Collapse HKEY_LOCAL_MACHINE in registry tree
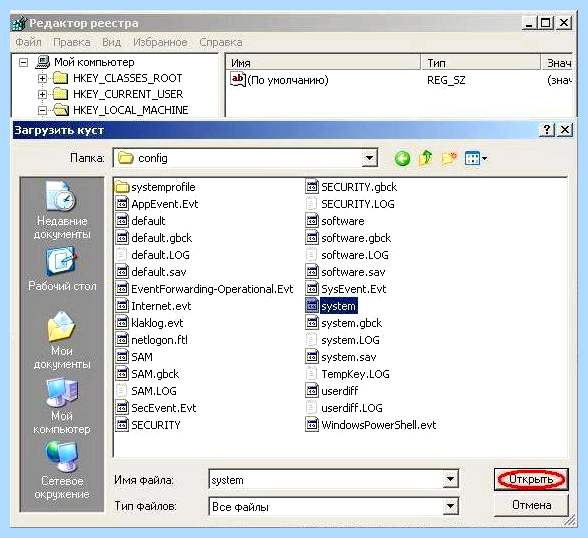Image resolution: width=588 pixels, height=538 pixels. pos(42,110)
